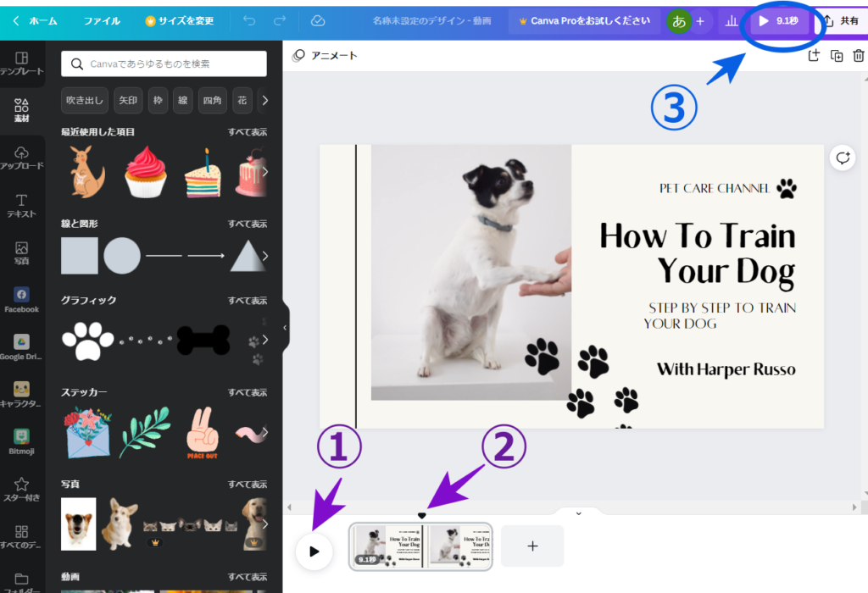
Task: Insert the white paw print graphic
Action: (x=88, y=341)
